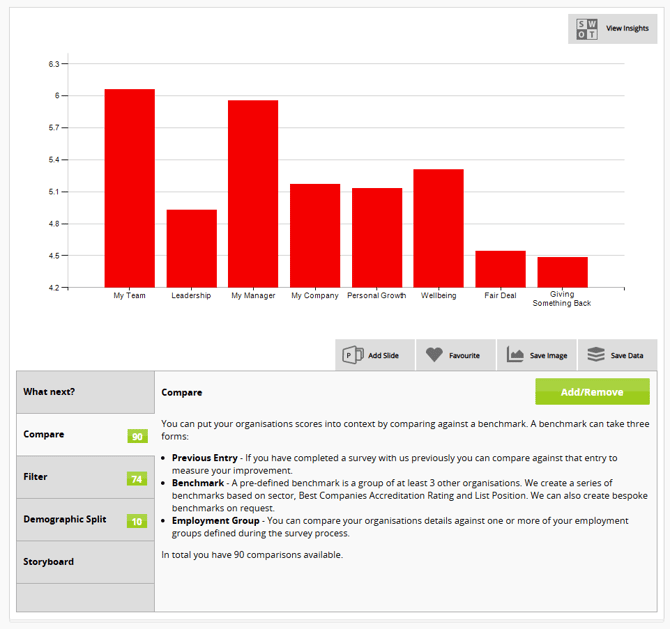Click the bold 'Employment Group' text
Image resolution: width=670 pixels, height=629 pixels.
pyautogui.click(x=215, y=520)
